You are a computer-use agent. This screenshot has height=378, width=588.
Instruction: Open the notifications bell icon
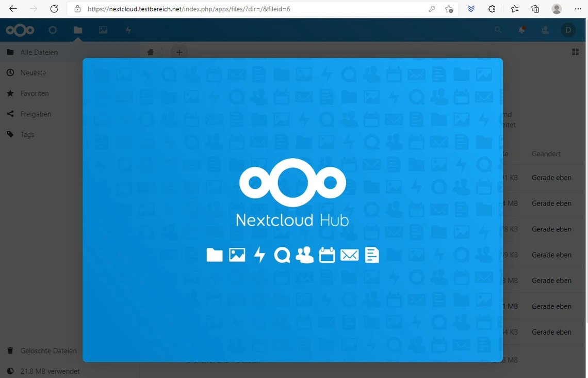point(521,30)
